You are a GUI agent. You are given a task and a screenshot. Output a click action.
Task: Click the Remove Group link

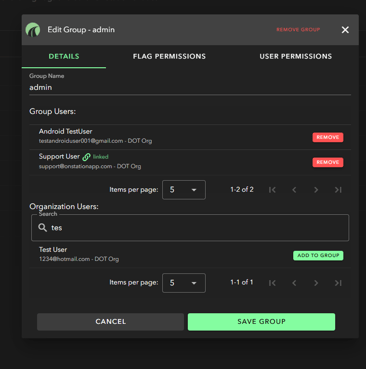click(298, 30)
